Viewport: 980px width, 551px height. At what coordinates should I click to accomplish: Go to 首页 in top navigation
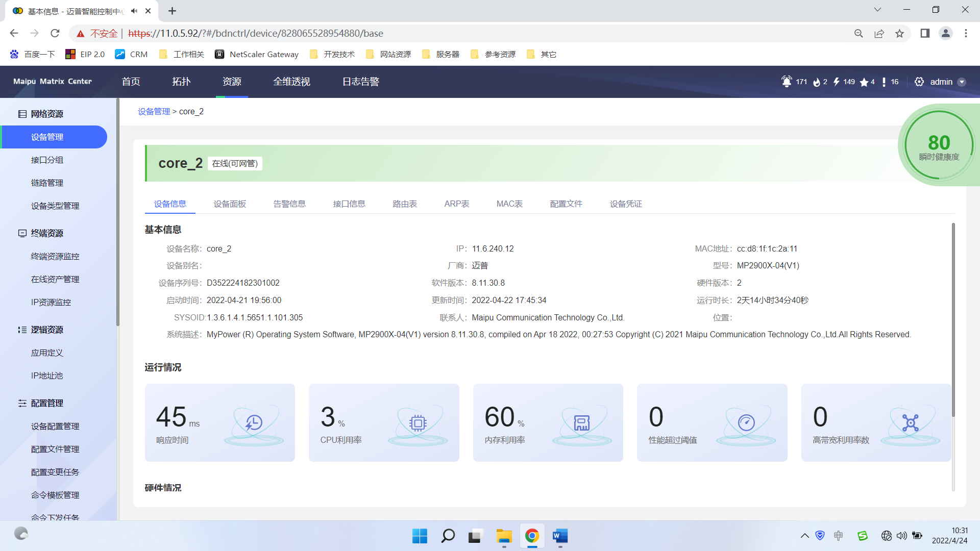coord(131,82)
